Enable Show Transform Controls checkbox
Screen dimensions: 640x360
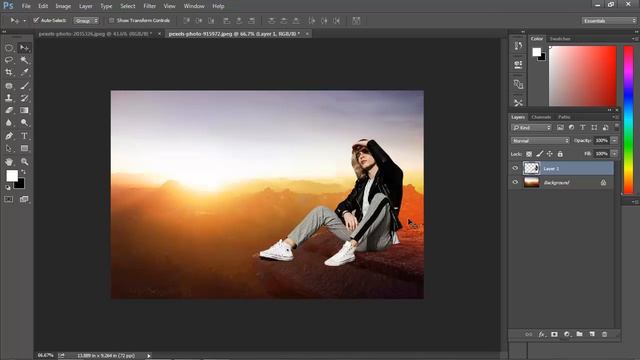(x=111, y=20)
